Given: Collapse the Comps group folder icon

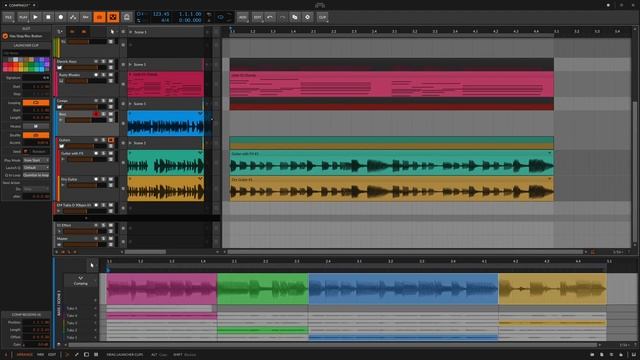Looking at the screenshot, I should click(x=60, y=107).
